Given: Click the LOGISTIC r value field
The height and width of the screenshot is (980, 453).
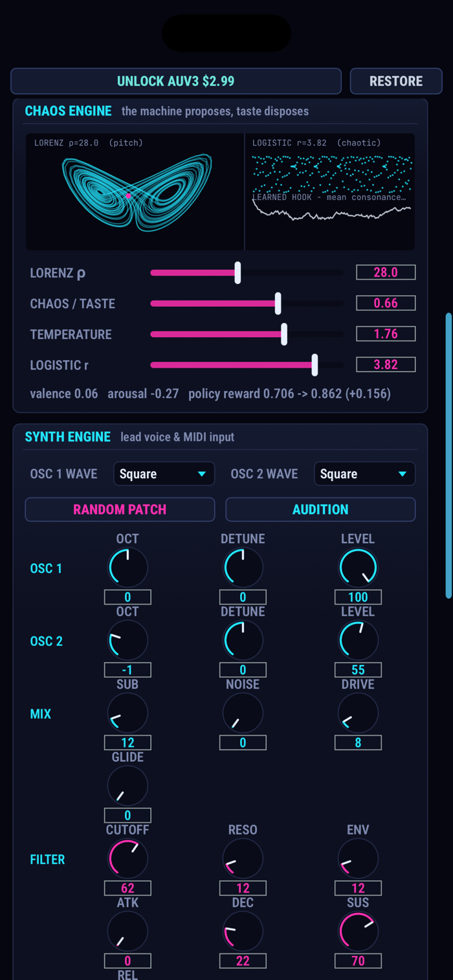Looking at the screenshot, I should click(386, 364).
